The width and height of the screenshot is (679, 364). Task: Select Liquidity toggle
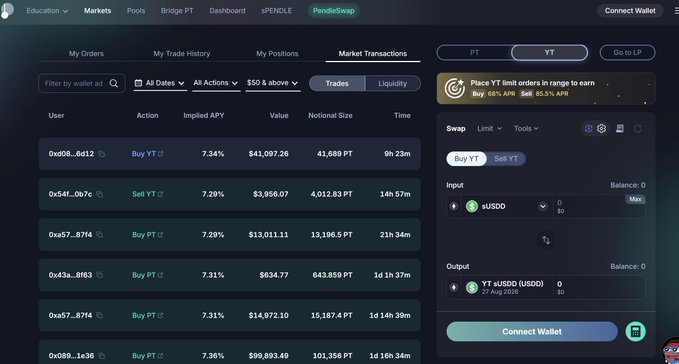392,84
